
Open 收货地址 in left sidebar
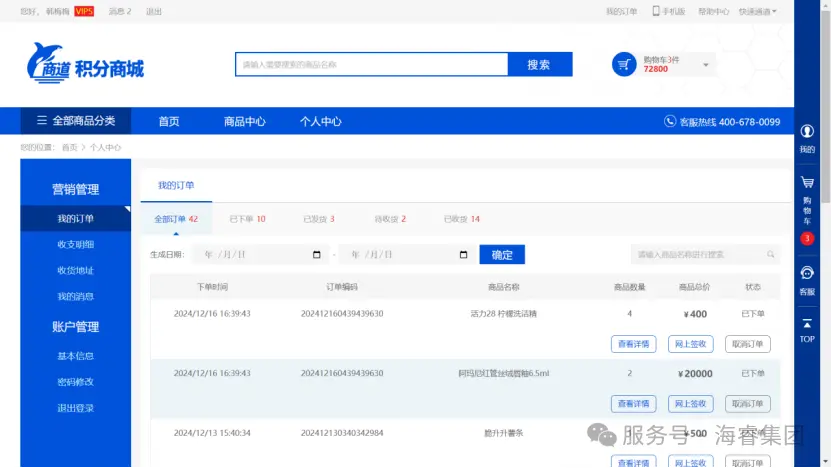click(x=75, y=271)
